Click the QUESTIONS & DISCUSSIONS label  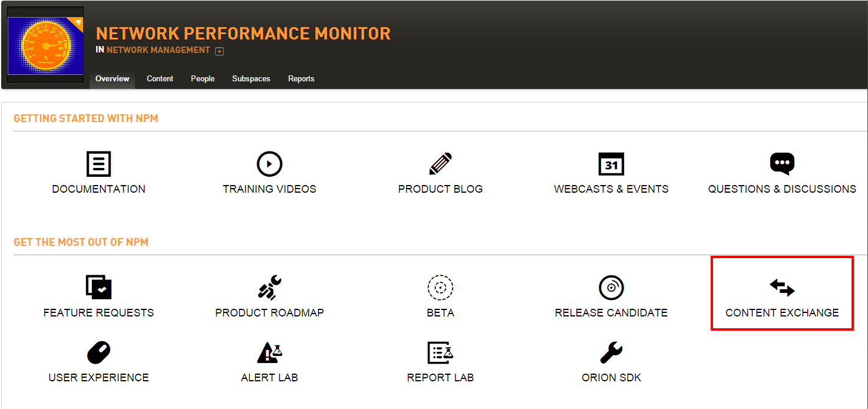point(782,189)
